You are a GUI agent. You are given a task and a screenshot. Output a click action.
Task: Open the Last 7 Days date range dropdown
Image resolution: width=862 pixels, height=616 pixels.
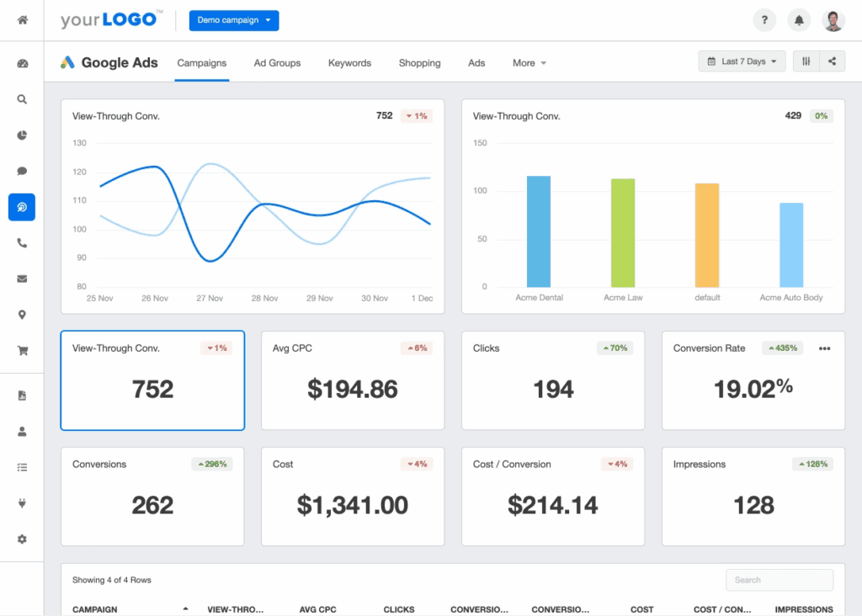tap(741, 61)
